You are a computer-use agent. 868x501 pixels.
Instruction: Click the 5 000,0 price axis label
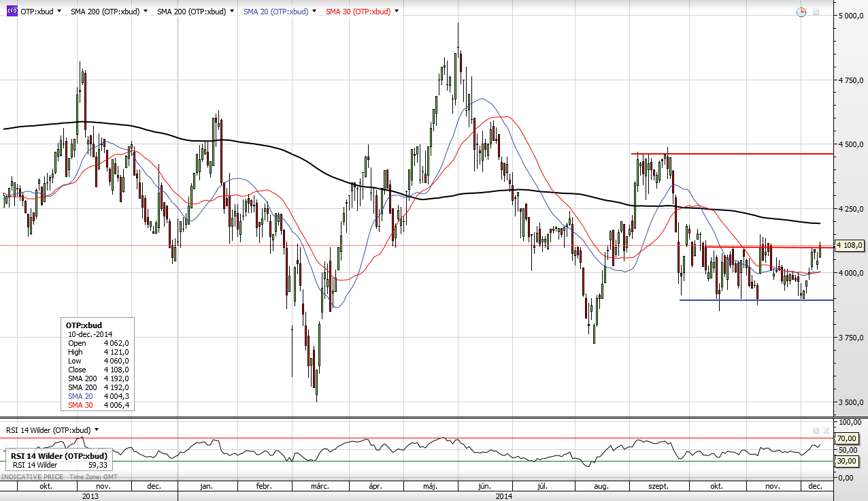tap(852, 16)
